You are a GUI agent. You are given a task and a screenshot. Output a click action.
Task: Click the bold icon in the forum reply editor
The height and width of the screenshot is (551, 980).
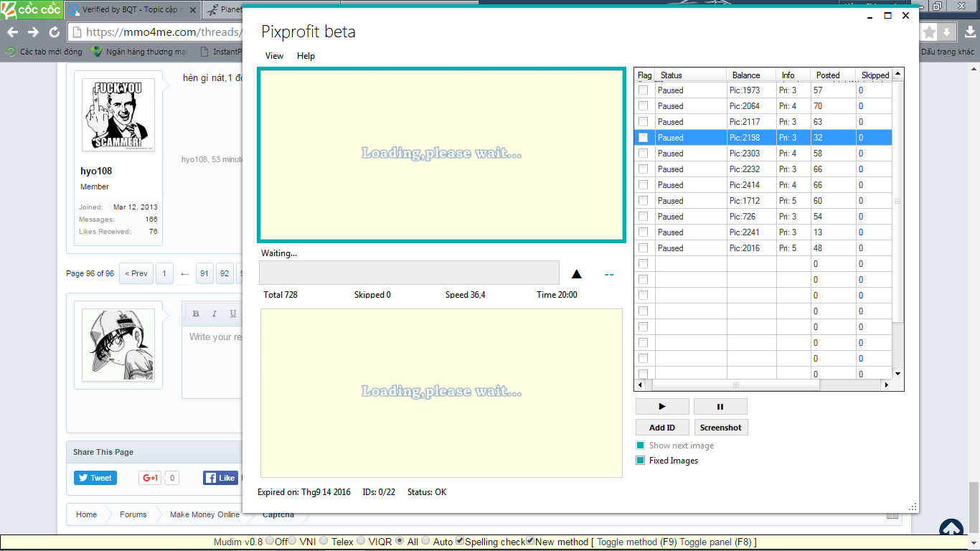pos(196,314)
